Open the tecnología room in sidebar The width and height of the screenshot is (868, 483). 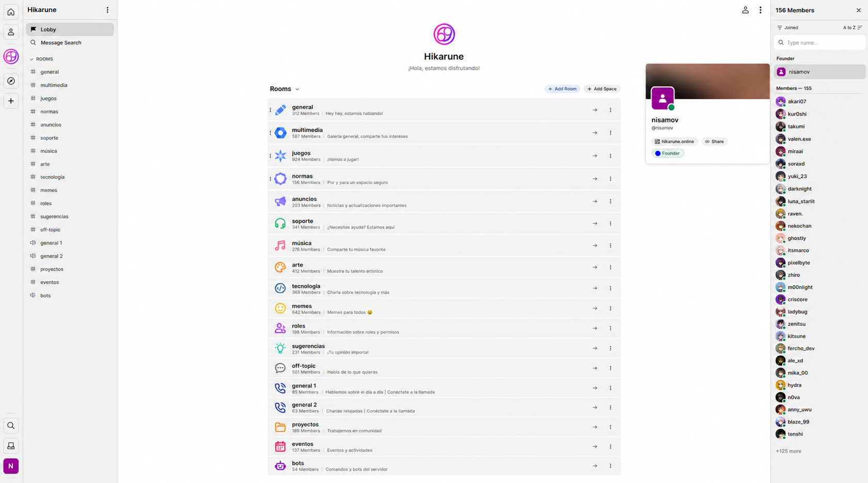coord(70,177)
